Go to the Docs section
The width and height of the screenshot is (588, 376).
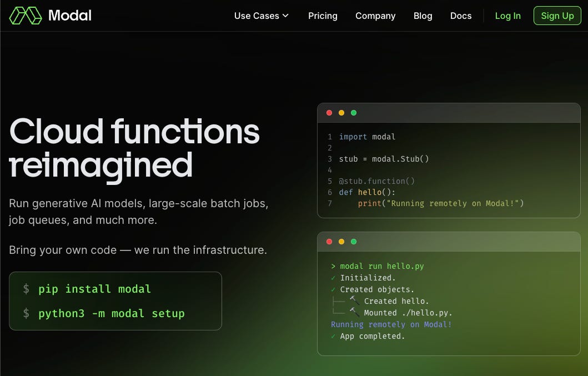[x=461, y=16]
